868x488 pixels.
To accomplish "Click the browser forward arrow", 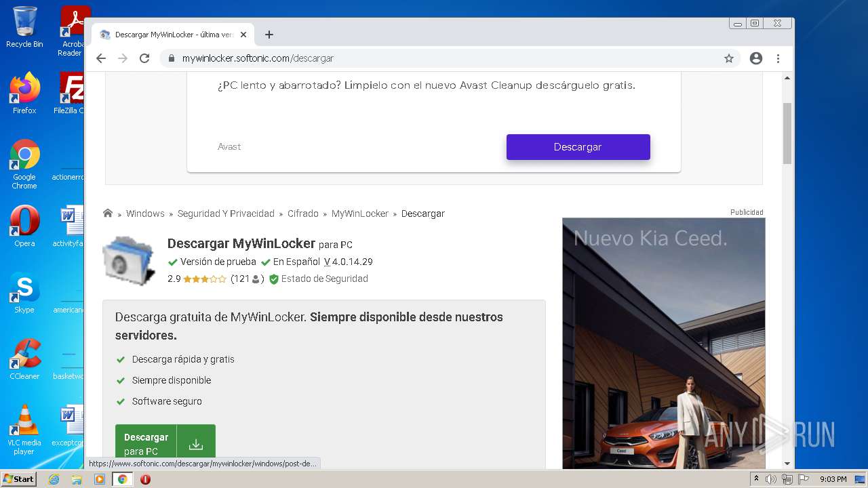I will point(123,58).
